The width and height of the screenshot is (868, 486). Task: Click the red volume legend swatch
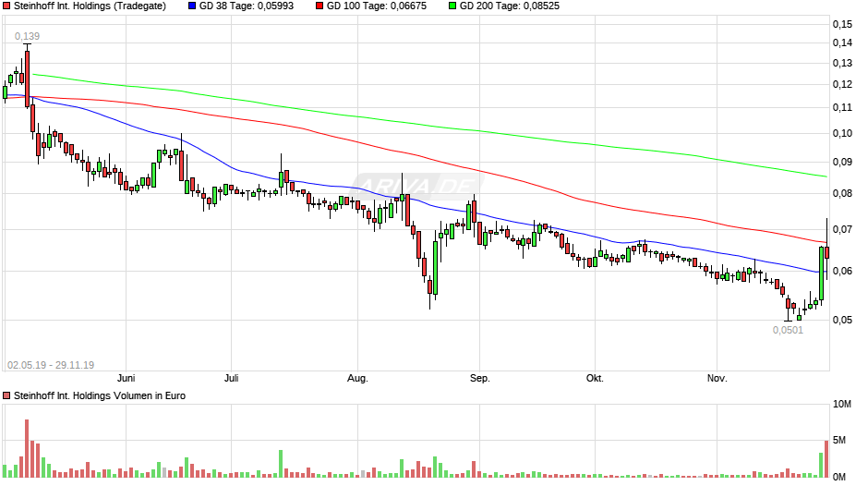click(6, 395)
